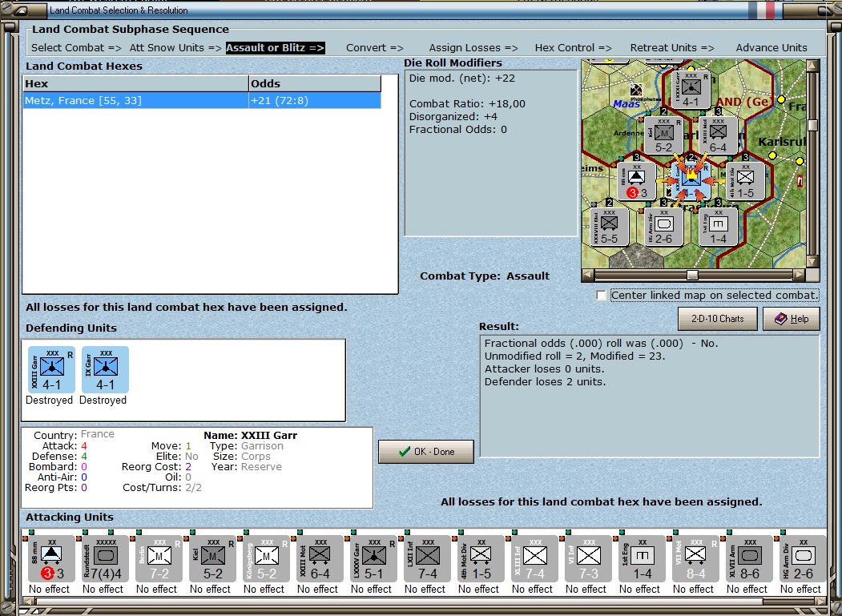The image size is (842, 616).
Task: Enable Center linked map on selected combat
Action: [x=602, y=296]
